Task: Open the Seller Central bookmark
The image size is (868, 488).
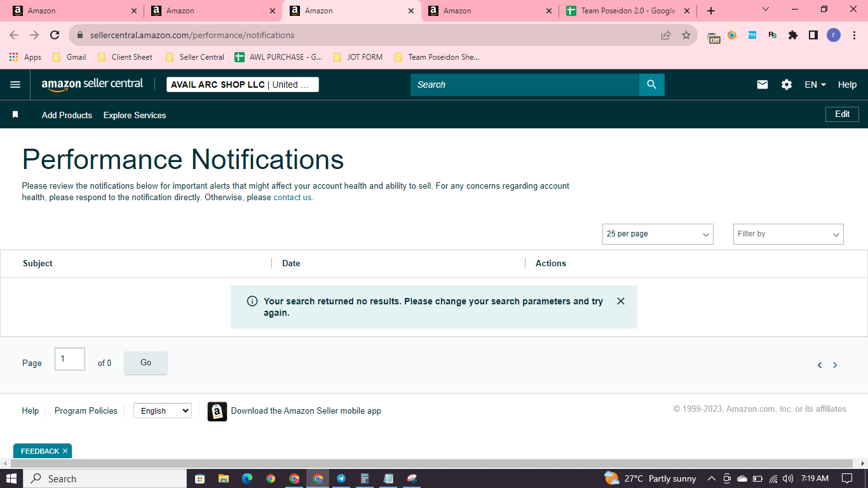Action: click(x=194, y=57)
